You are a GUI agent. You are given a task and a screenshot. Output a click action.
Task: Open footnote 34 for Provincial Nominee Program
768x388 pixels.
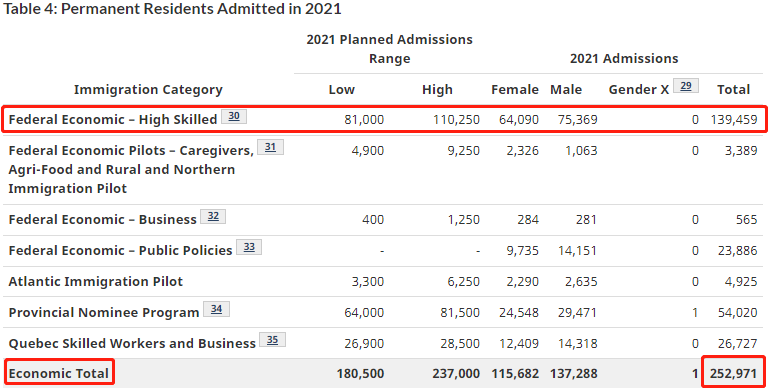click(216, 309)
